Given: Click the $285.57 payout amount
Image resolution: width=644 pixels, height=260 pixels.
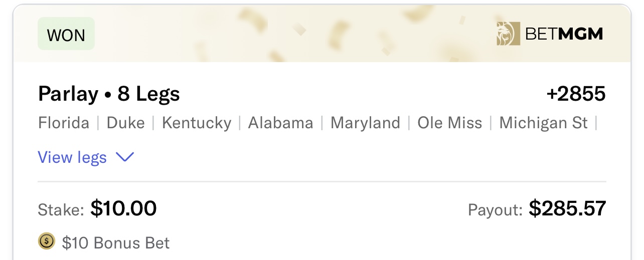Looking at the screenshot, I should (x=567, y=208).
